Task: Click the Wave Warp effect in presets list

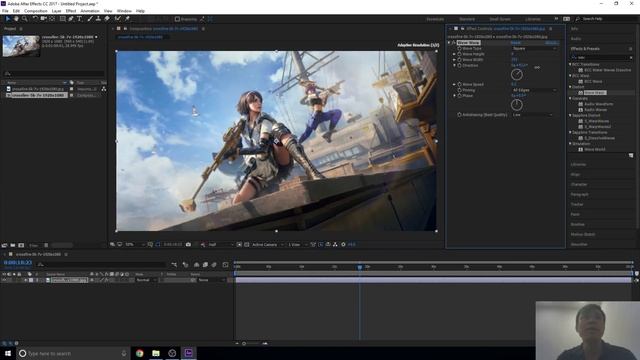Action: coord(594,93)
